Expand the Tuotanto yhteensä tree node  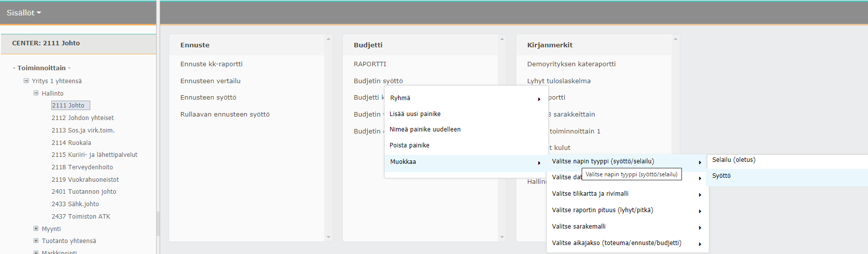pos(36,241)
